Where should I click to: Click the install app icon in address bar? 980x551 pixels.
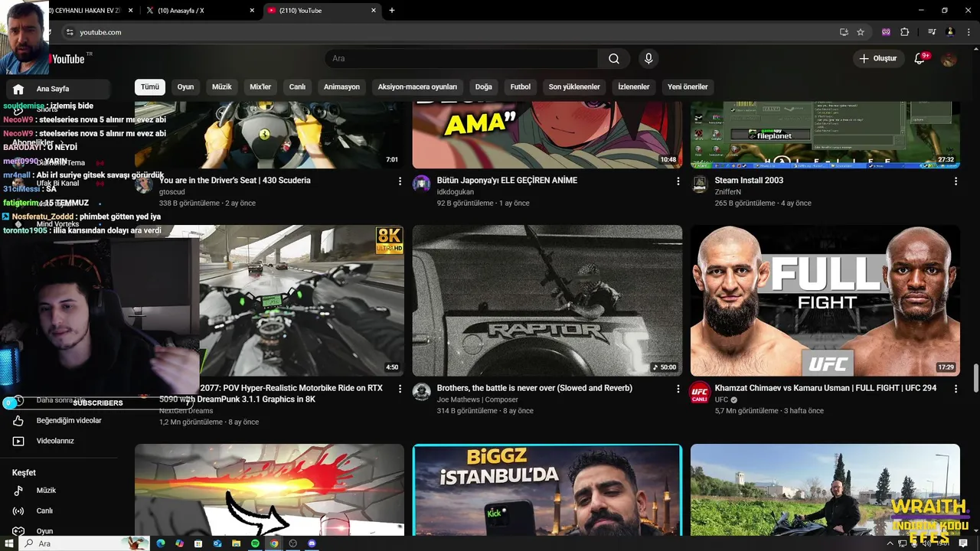[844, 32]
